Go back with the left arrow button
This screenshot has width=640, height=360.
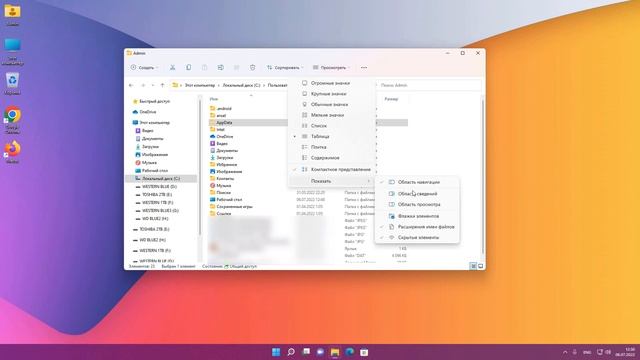click(131, 85)
